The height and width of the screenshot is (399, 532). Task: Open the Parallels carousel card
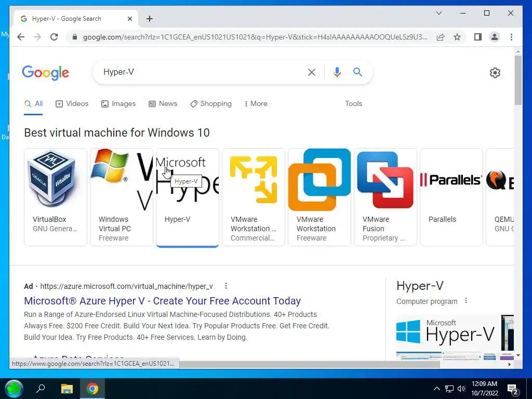(x=451, y=197)
